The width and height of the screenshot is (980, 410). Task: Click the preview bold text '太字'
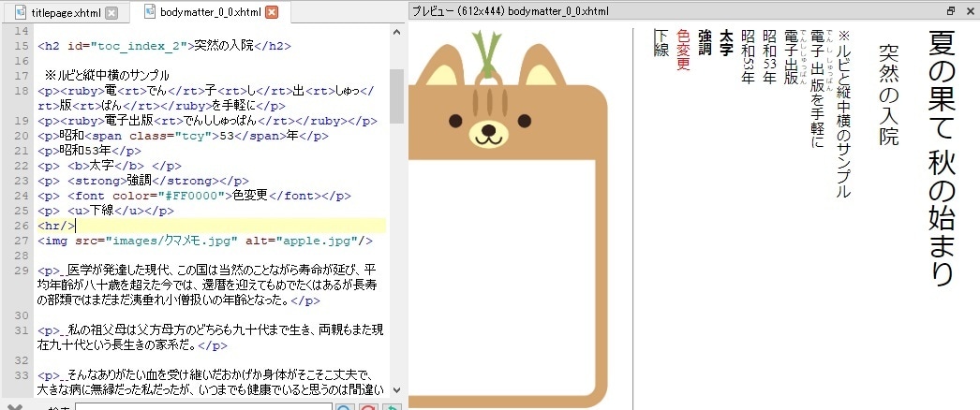[725, 43]
